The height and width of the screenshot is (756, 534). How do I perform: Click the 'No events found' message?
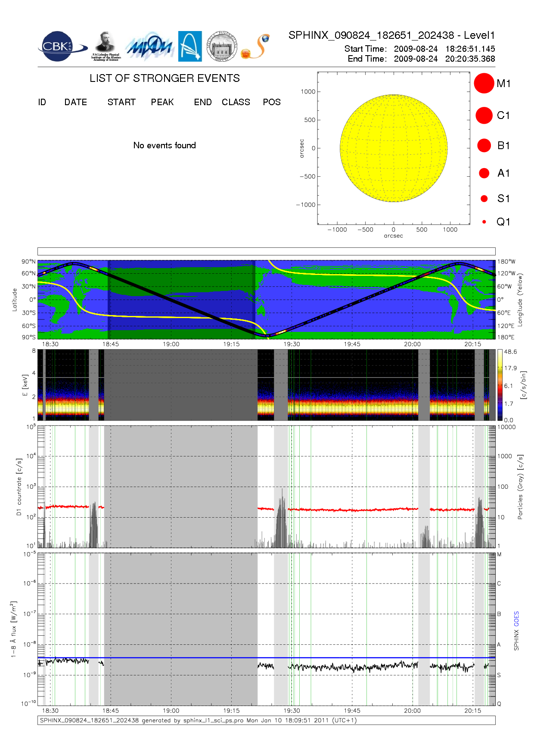(165, 145)
